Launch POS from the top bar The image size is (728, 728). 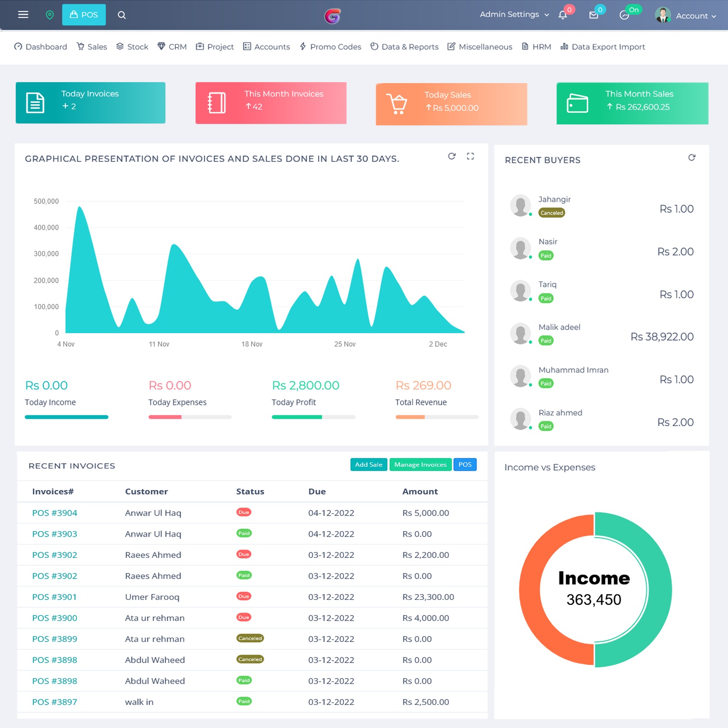[84, 15]
